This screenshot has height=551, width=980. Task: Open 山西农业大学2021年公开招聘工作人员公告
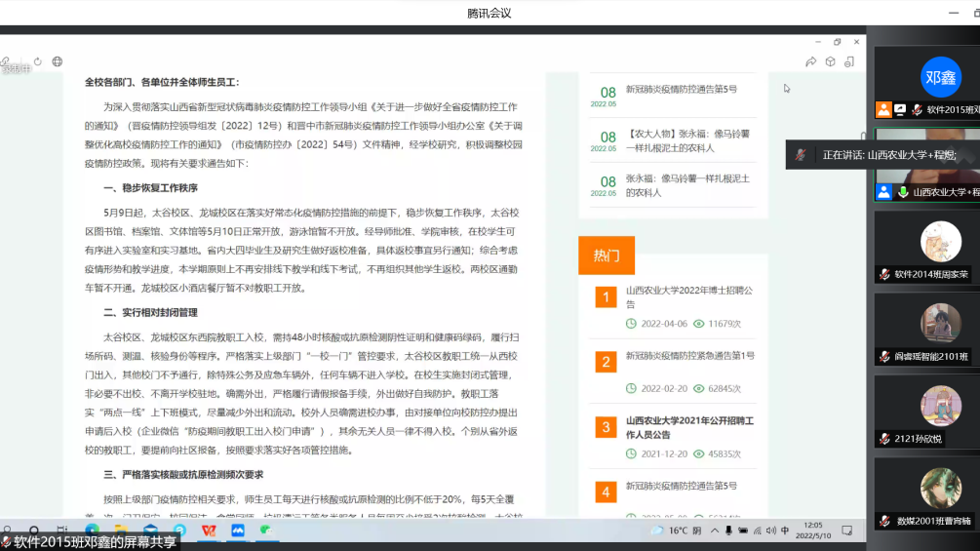pos(689,427)
